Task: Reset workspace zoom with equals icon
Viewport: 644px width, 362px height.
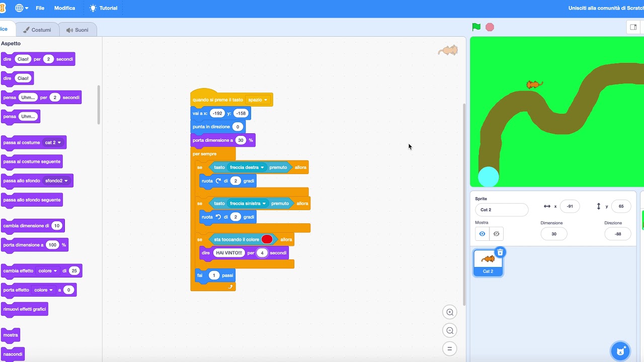Action: pyautogui.click(x=450, y=348)
